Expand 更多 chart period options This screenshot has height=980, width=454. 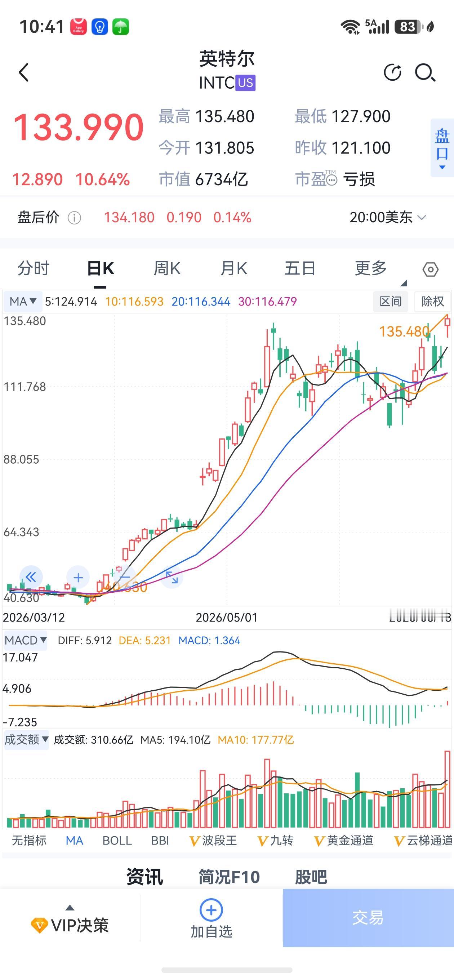(x=371, y=268)
